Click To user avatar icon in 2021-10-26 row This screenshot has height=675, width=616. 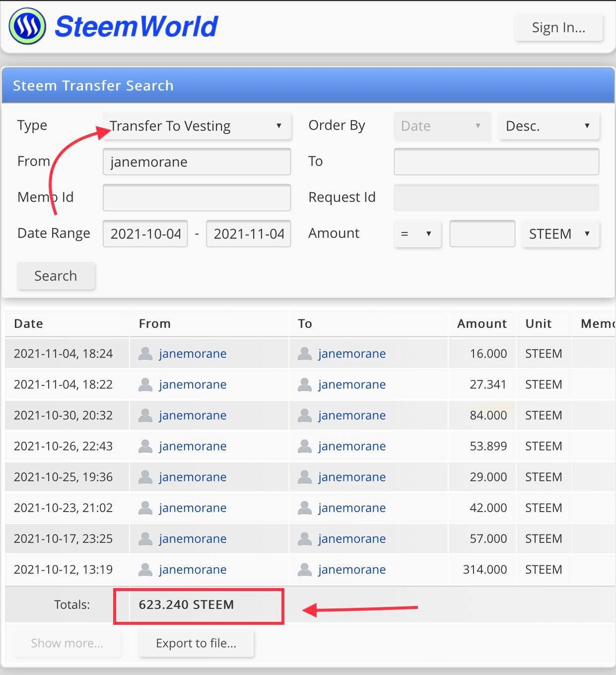[x=305, y=446]
